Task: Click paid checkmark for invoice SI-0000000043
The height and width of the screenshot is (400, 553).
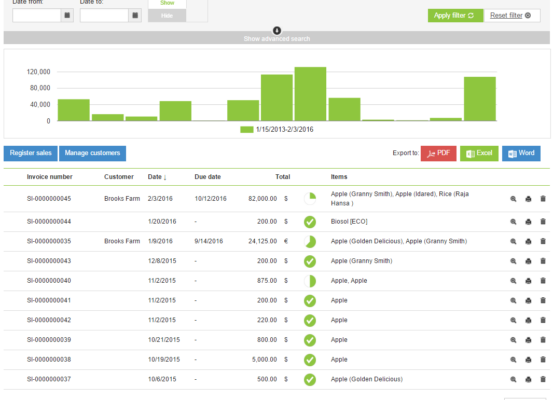Action: point(310,261)
